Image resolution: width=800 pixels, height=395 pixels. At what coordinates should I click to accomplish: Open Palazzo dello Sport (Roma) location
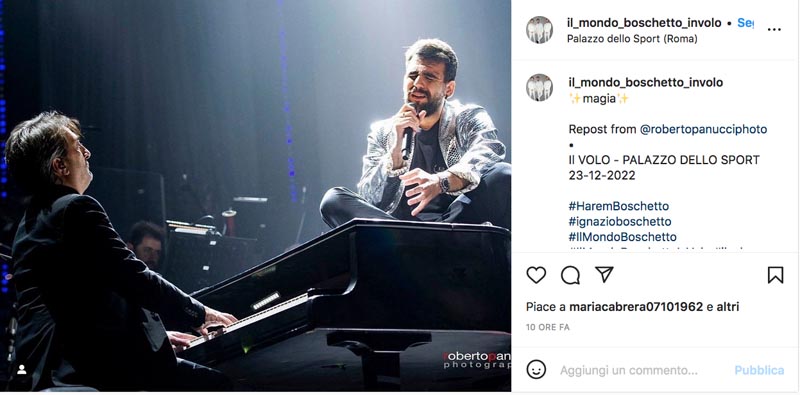coord(632,39)
